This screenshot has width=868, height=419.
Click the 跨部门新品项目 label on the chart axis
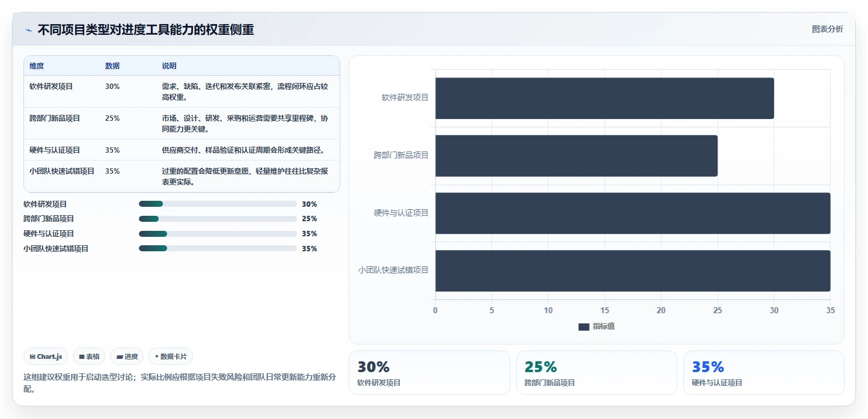click(x=401, y=155)
